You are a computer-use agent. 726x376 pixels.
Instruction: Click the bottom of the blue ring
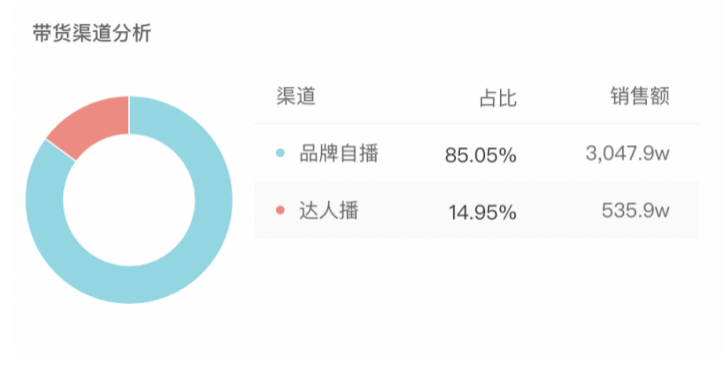[x=129, y=285]
